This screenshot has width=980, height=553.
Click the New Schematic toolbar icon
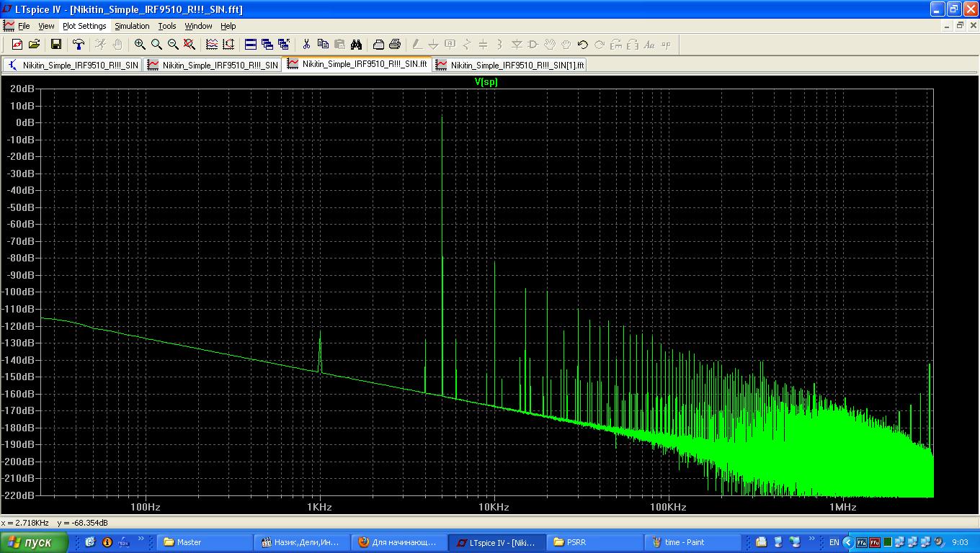[x=17, y=45]
